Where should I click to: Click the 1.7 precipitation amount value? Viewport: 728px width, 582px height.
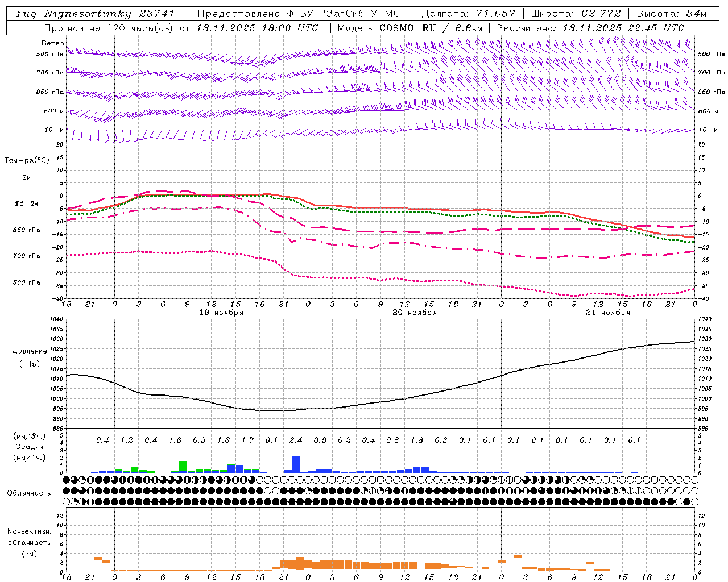tap(247, 440)
